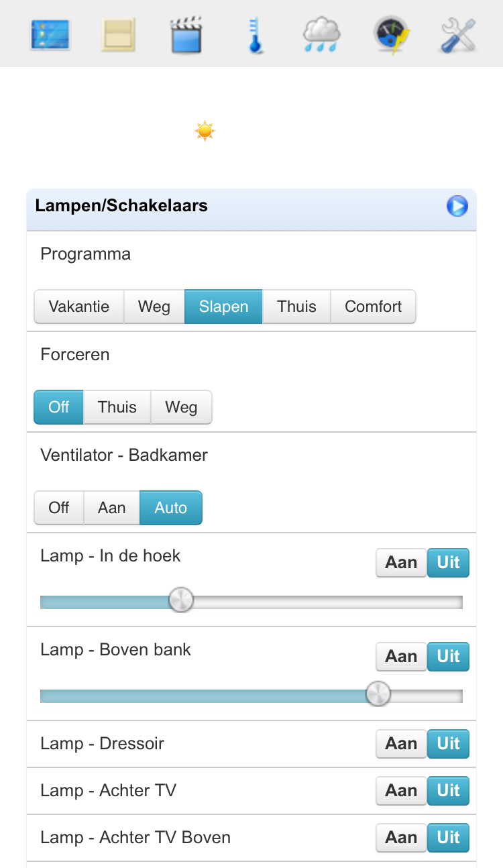Open the temperature thermometer icon
This screenshot has height=868, width=503.
click(254, 35)
